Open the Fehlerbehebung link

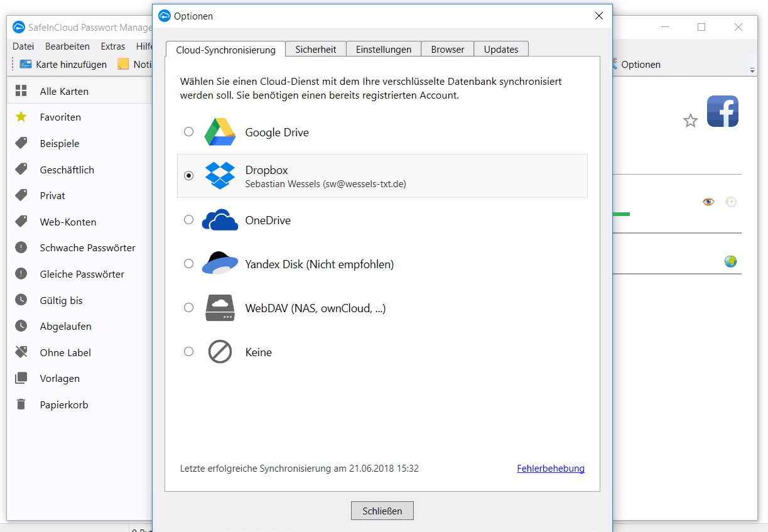[551, 469]
